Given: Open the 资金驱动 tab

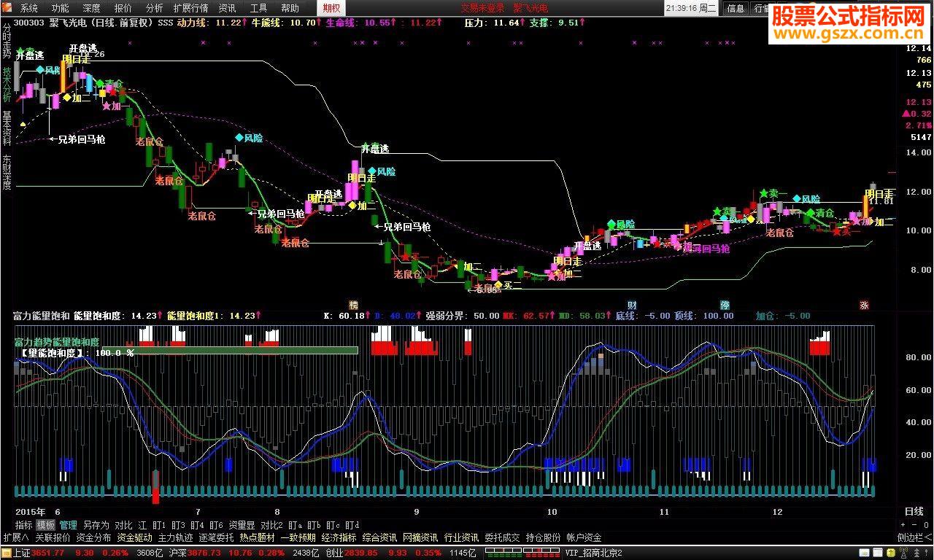Looking at the screenshot, I should pyautogui.click(x=134, y=537).
